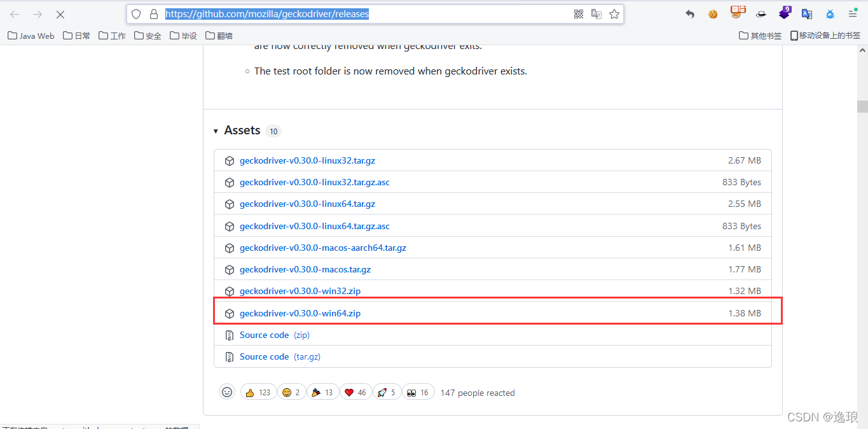Image resolution: width=868 pixels, height=429 pixels.
Task: Download Source code (tar.gz)
Action: coord(280,357)
